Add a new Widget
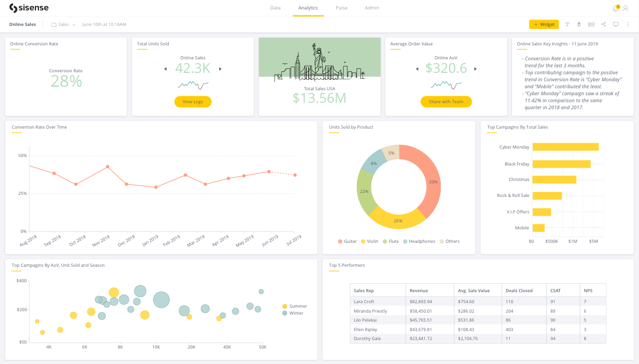The image size is (639, 364). click(544, 24)
